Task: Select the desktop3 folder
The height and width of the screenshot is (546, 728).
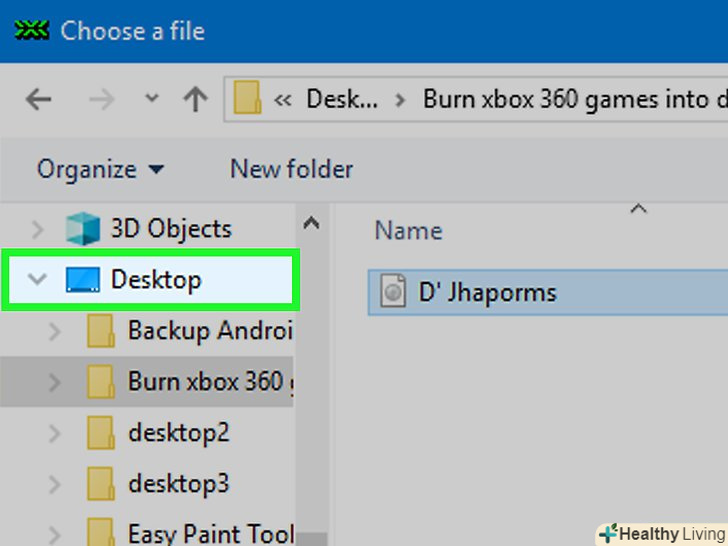Action: (179, 484)
